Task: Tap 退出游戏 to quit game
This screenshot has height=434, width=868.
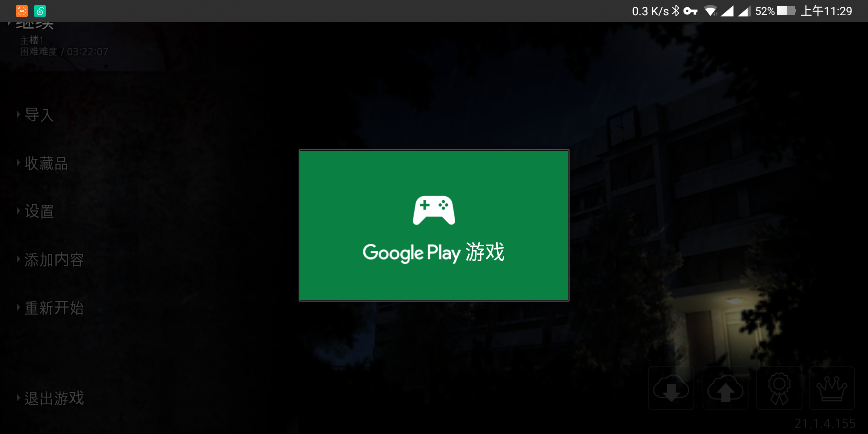Action: click(x=54, y=398)
